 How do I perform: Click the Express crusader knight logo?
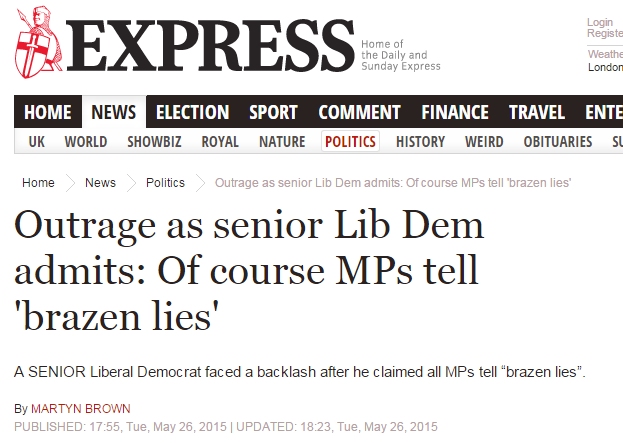(x=39, y=42)
